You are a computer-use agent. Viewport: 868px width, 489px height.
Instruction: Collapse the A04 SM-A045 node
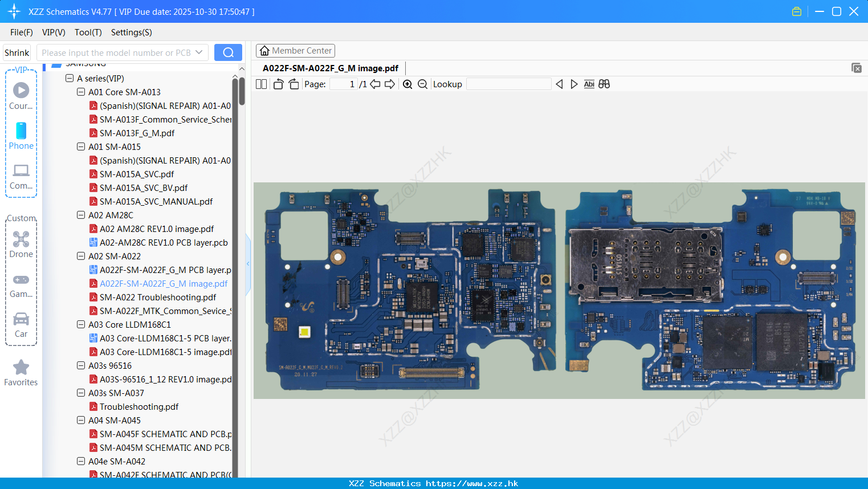click(81, 421)
